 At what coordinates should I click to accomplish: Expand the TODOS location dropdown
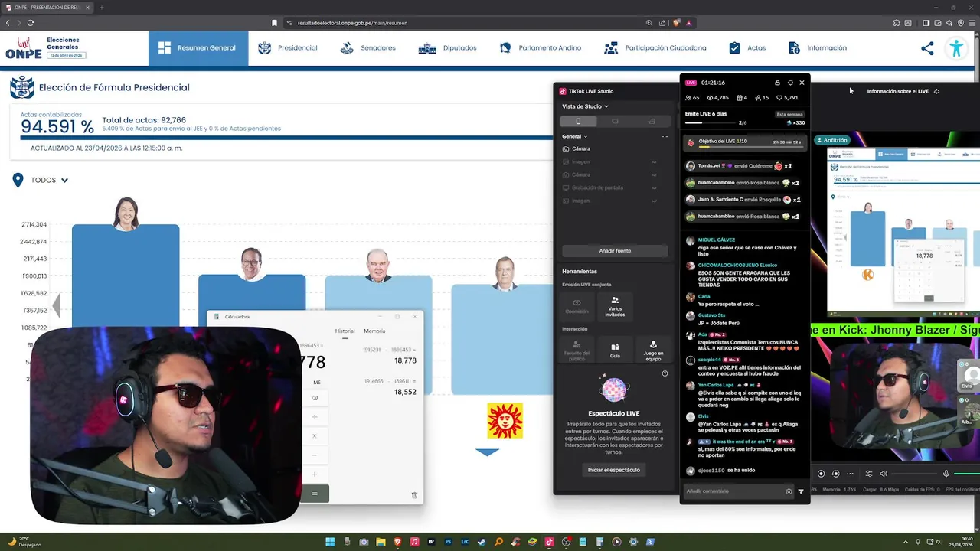click(x=50, y=181)
